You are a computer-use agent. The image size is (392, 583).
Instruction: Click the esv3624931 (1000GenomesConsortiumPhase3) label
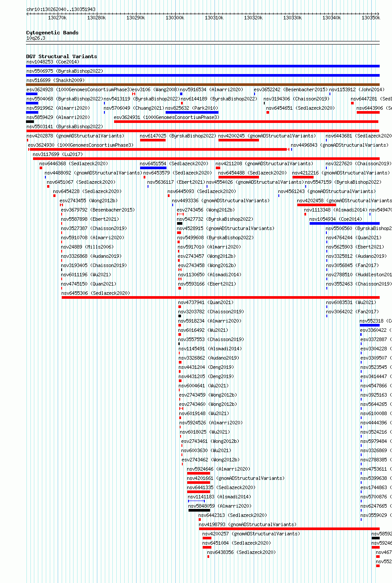pyautogui.click(x=166, y=117)
